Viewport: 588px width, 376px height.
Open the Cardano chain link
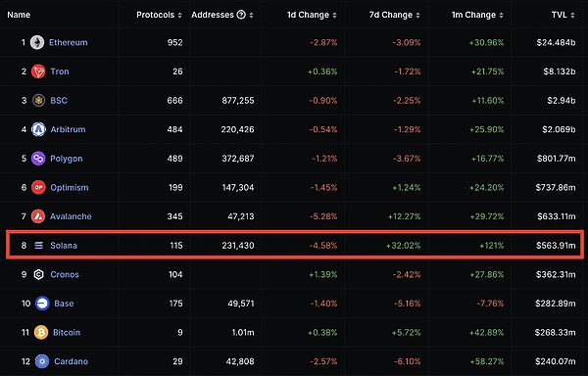71,361
